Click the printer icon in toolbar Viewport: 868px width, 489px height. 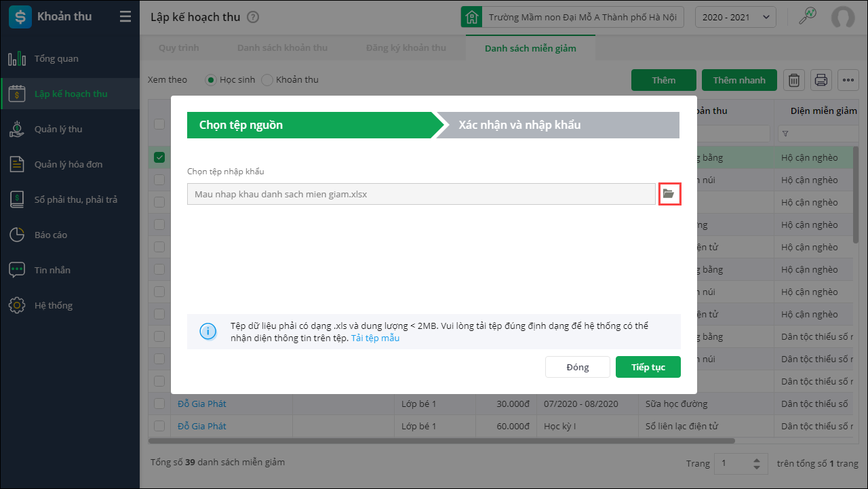(x=821, y=80)
